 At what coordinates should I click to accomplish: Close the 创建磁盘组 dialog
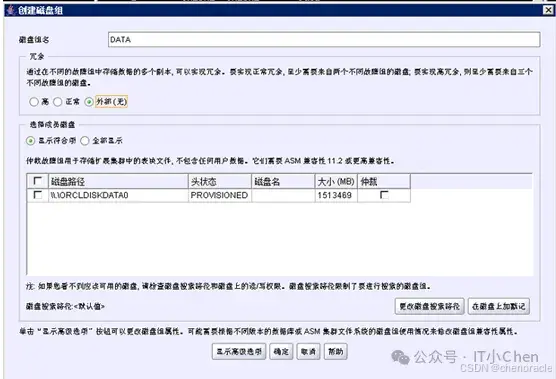[x=548, y=10]
